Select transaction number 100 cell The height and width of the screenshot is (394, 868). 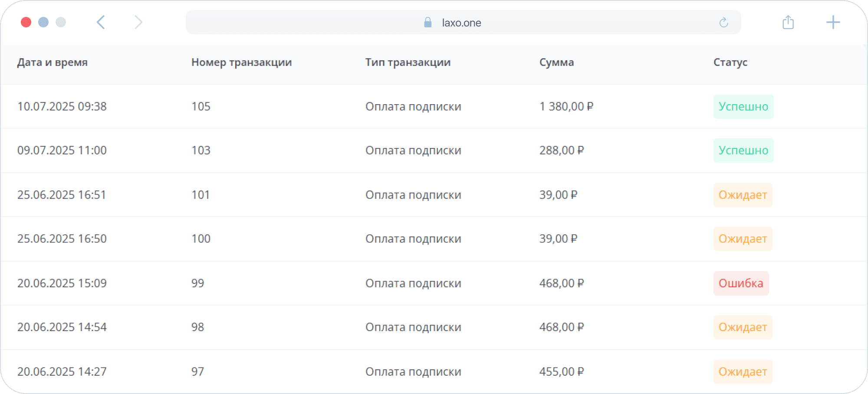[201, 239]
